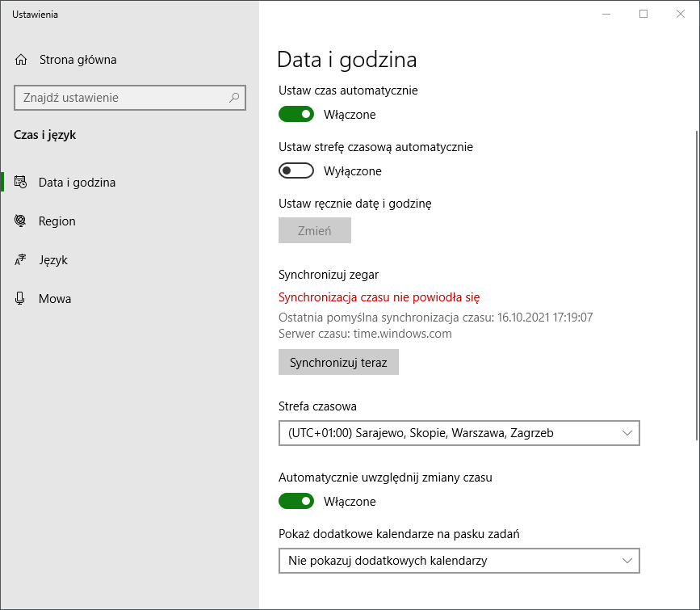The width and height of the screenshot is (700, 610).
Task: Click the 'Czas i język' section header
Action: click(x=44, y=135)
